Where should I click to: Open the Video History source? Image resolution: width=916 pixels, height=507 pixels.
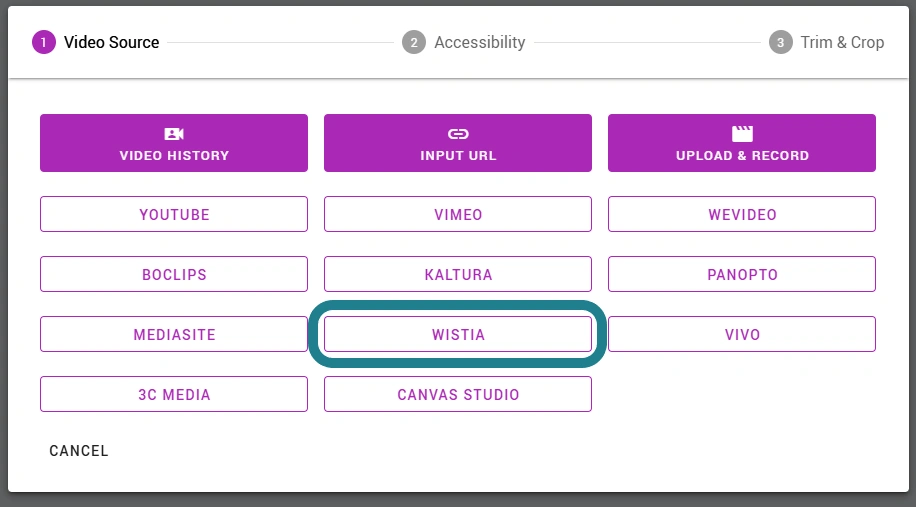pyautogui.click(x=174, y=143)
